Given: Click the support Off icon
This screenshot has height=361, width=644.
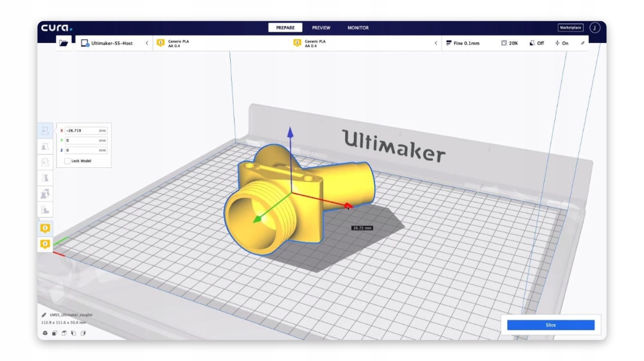Looking at the screenshot, I should point(532,43).
